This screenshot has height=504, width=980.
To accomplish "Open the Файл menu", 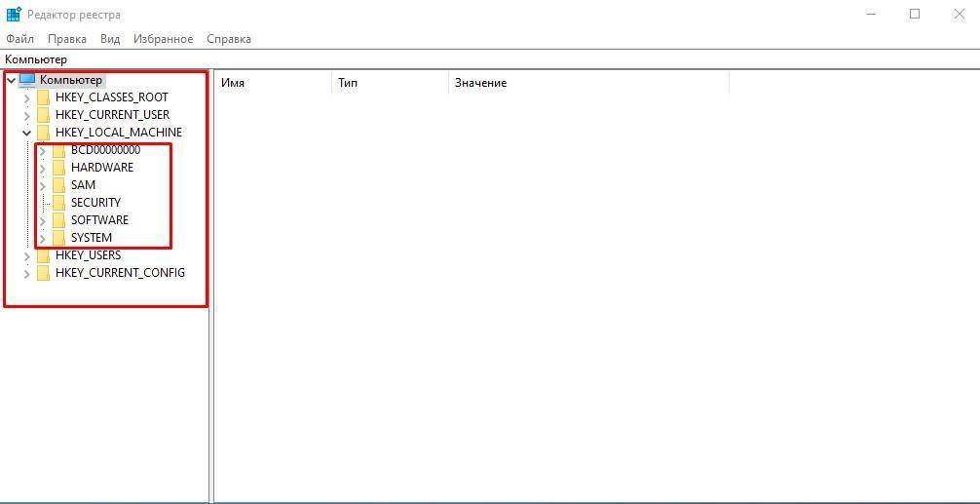I will [19, 39].
